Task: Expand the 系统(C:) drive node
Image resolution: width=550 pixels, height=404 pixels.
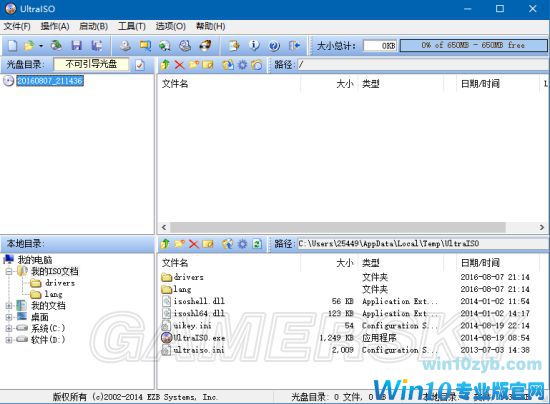Action: coord(9,329)
